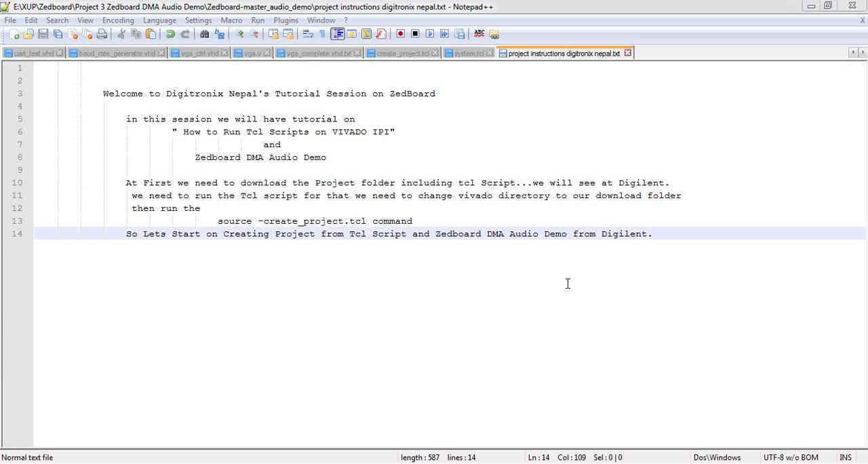The image size is (868, 464).
Task: Click the green Undo arrow
Action: (x=170, y=34)
